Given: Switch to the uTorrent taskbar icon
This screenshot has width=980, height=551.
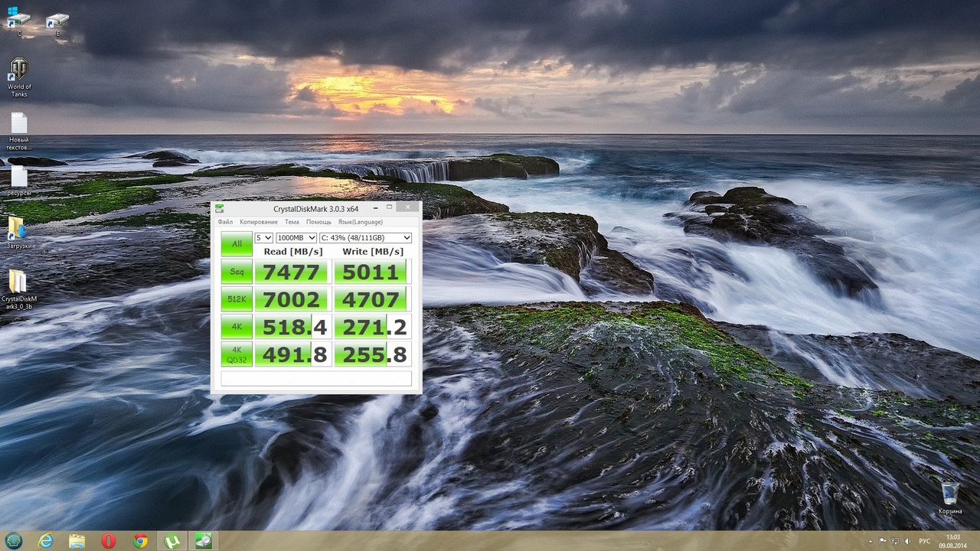Looking at the screenshot, I should (x=171, y=541).
